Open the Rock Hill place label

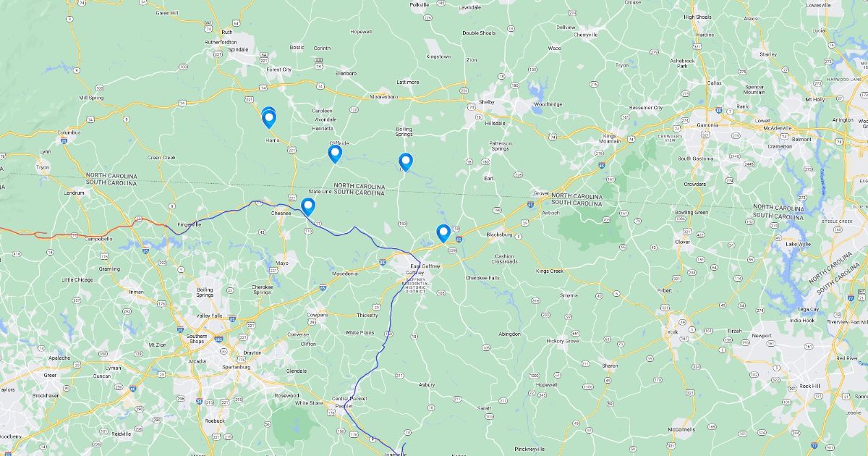810,386
